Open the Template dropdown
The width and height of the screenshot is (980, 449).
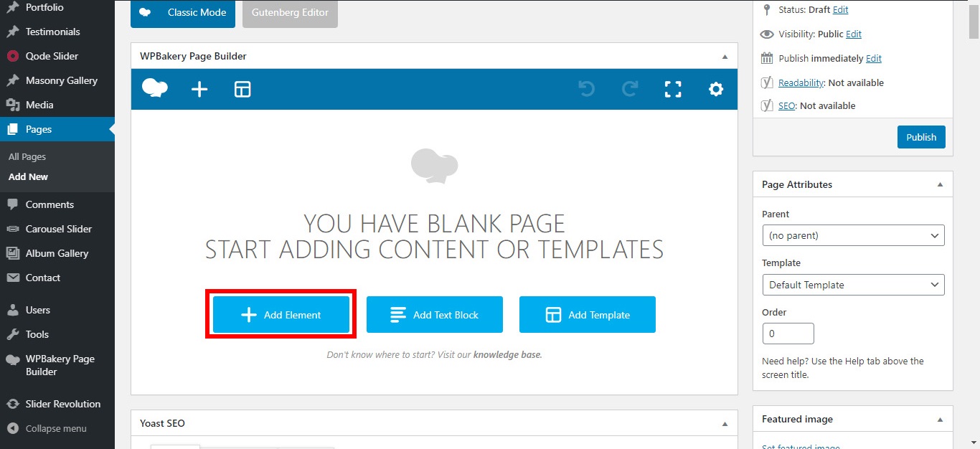pos(853,285)
